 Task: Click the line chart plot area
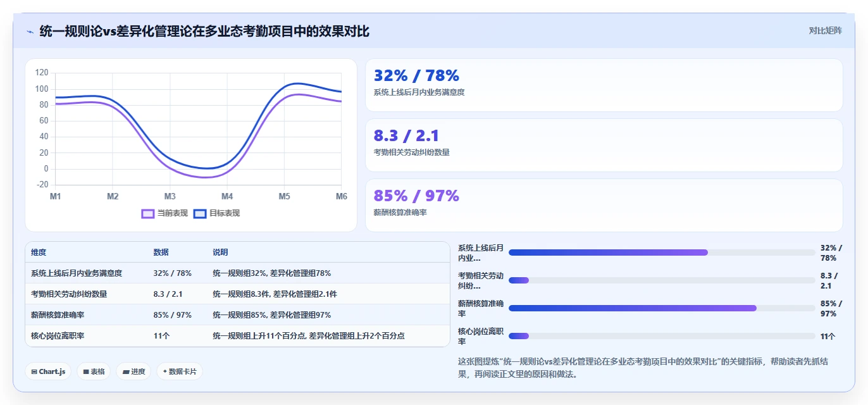coord(198,129)
